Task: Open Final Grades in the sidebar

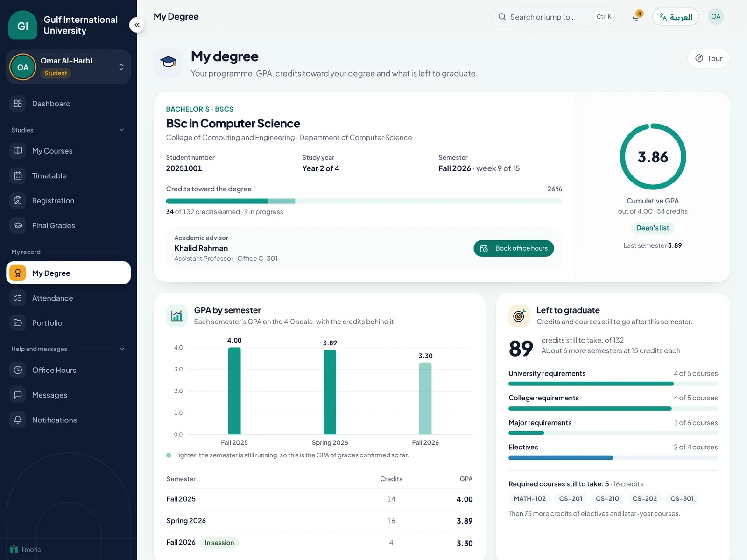Action: click(x=68, y=225)
